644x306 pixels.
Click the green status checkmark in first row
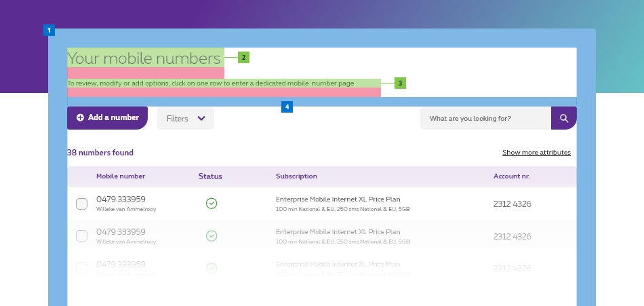tap(212, 204)
